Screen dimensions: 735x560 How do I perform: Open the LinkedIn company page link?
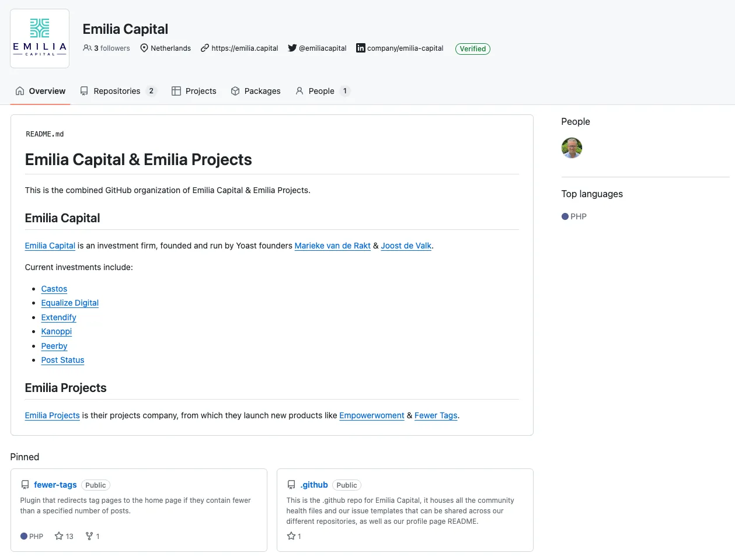coord(405,48)
